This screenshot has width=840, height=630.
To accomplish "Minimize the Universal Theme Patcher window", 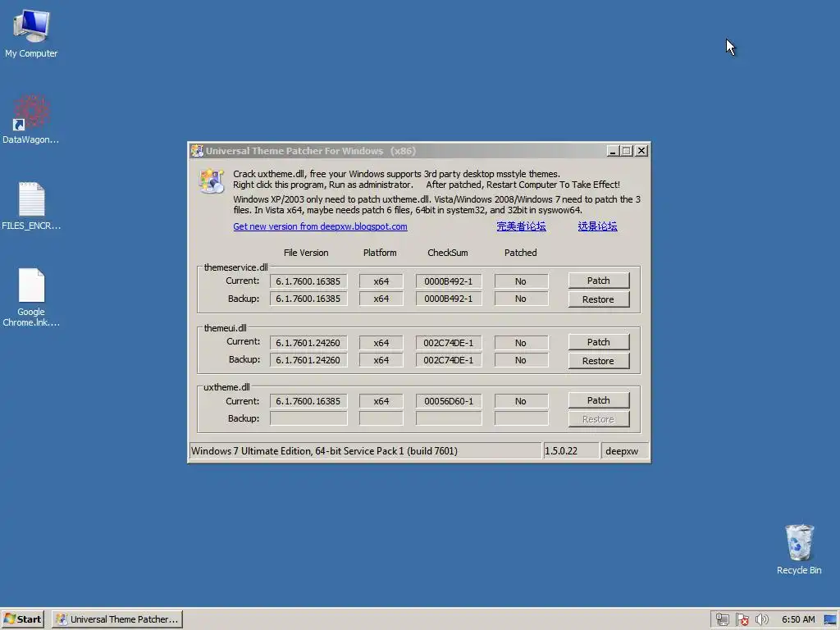I will coord(612,151).
